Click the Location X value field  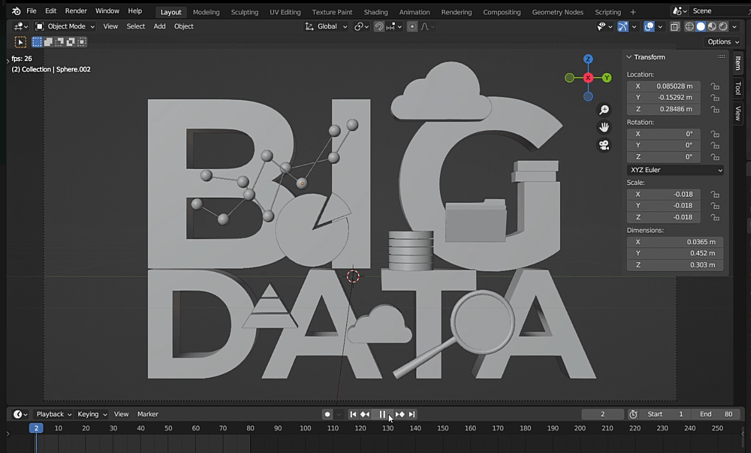664,86
